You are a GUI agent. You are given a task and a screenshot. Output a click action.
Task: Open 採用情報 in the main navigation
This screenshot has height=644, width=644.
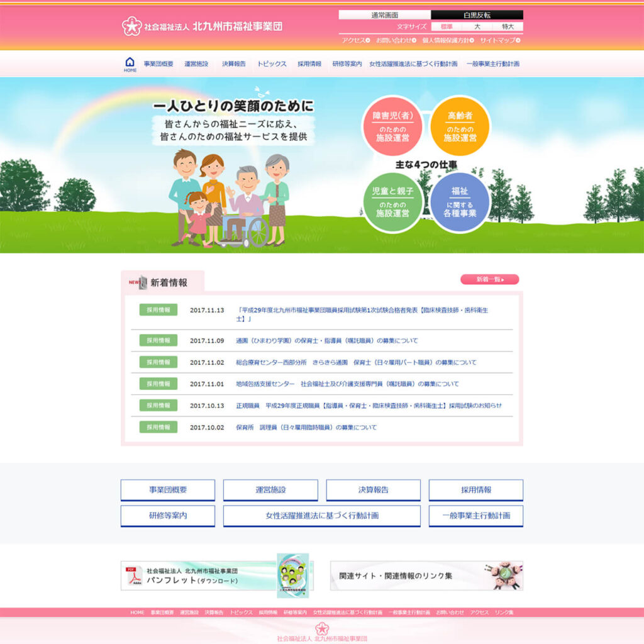click(309, 64)
